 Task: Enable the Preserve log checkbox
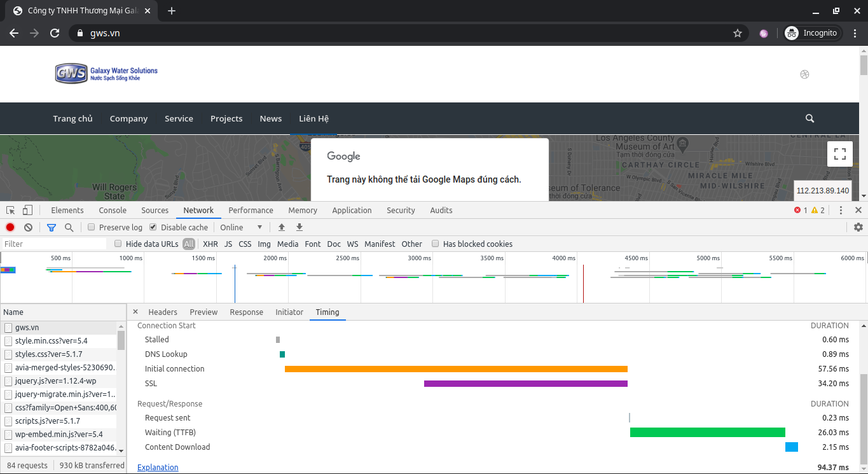[92, 227]
